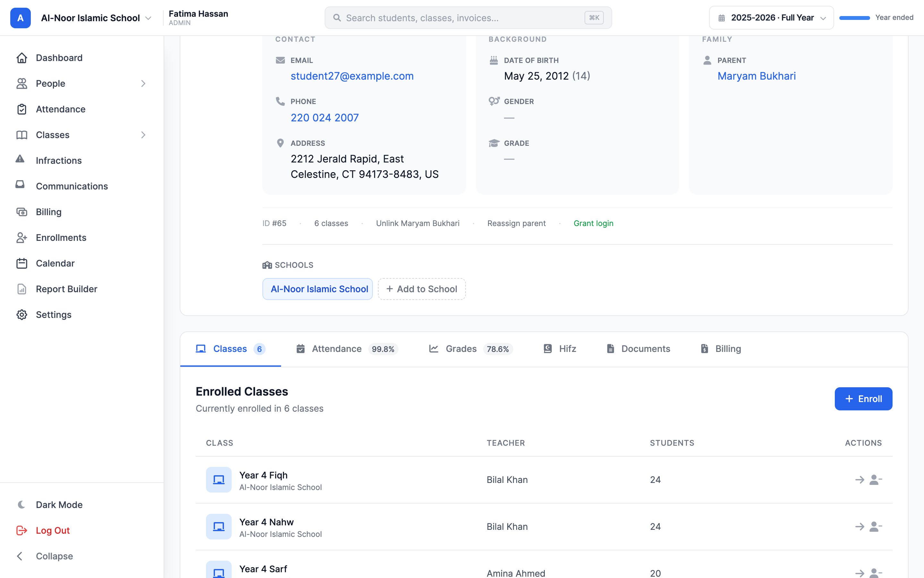This screenshot has height=578, width=924.
Task: Click the ⌘K shortcut badge
Action: click(594, 18)
